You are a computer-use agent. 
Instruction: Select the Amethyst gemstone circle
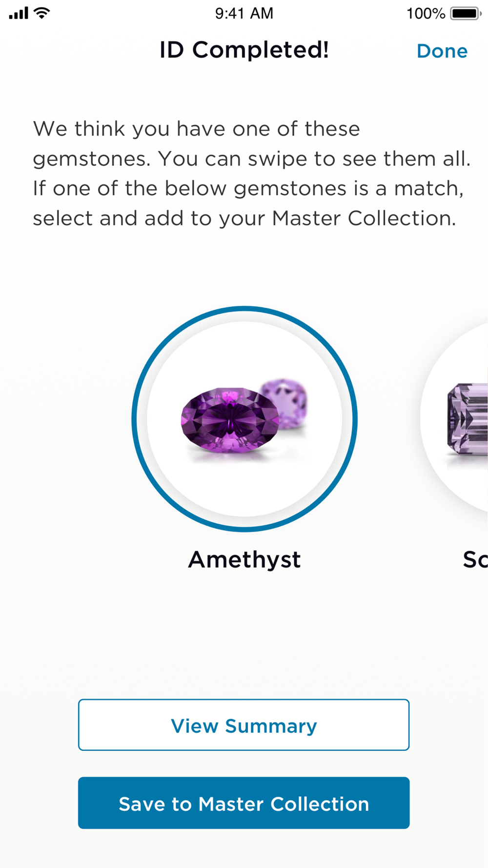(x=244, y=418)
